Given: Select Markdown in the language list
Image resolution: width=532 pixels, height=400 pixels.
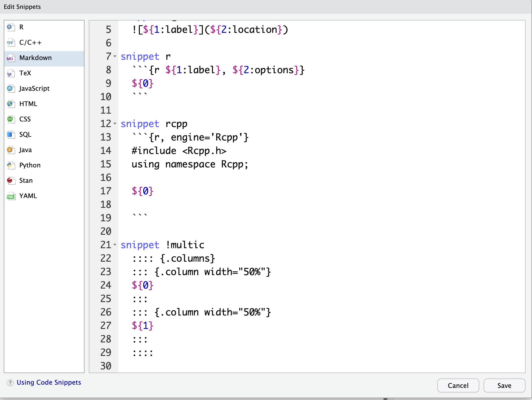Looking at the screenshot, I should 36,58.
